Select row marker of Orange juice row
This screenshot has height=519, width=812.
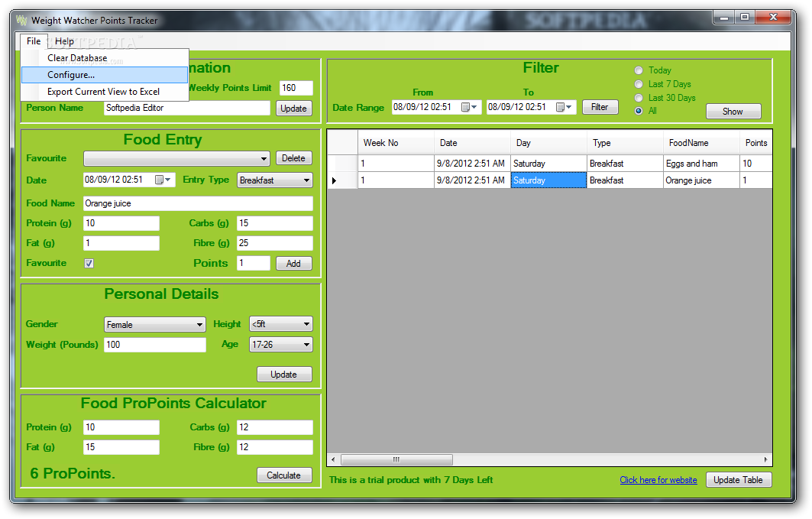click(x=342, y=180)
